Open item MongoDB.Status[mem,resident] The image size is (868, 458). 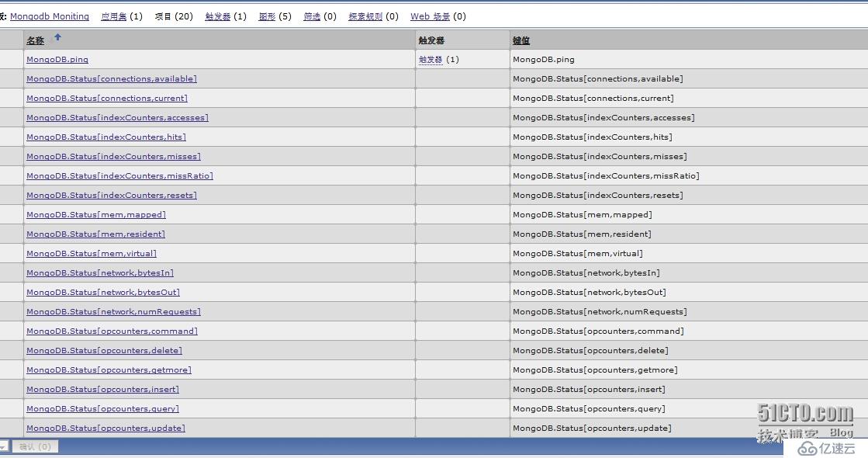95,234
